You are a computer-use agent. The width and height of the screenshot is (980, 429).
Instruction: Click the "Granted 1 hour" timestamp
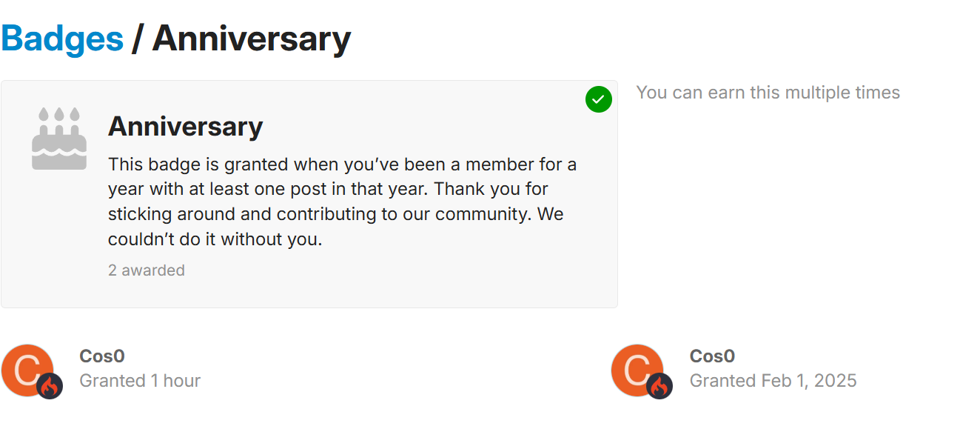click(x=140, y=381)
